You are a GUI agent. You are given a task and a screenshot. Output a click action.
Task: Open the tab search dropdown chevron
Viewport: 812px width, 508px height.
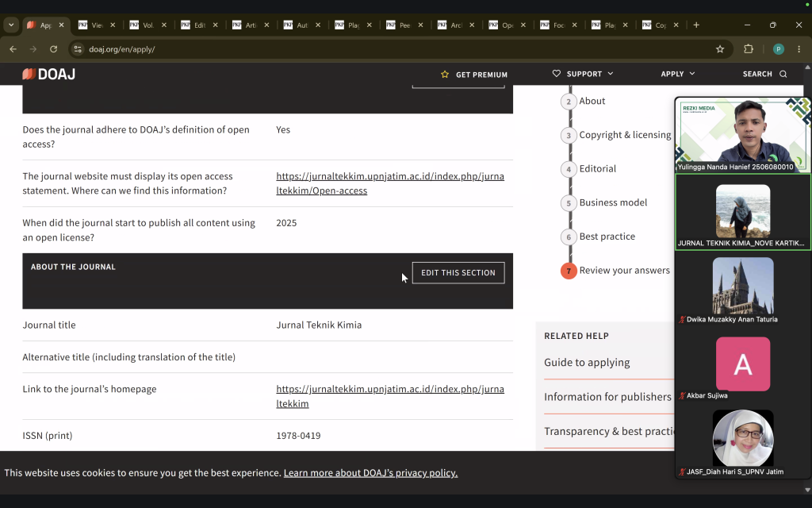pyautogui.click(x=11, y=25)
